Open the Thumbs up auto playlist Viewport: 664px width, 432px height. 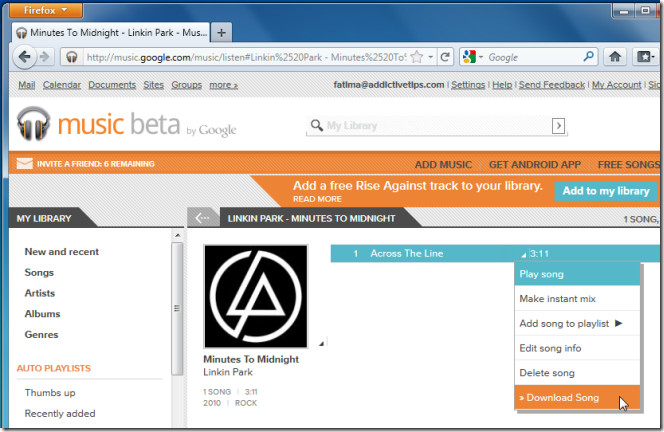[50, 393]
